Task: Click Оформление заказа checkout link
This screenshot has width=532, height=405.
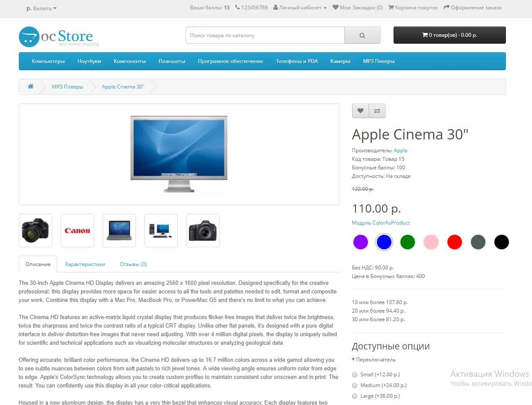Action: coord(473,8)
